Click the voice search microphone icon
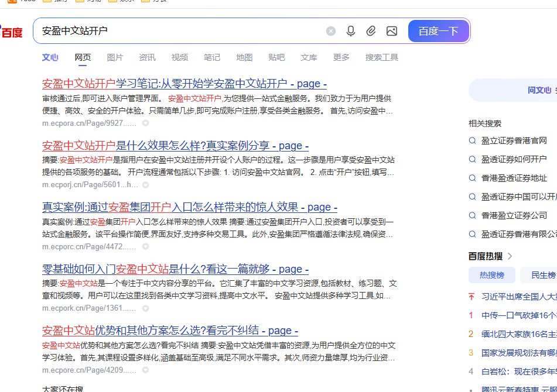The image size is (557, 392). click(351, 31)
